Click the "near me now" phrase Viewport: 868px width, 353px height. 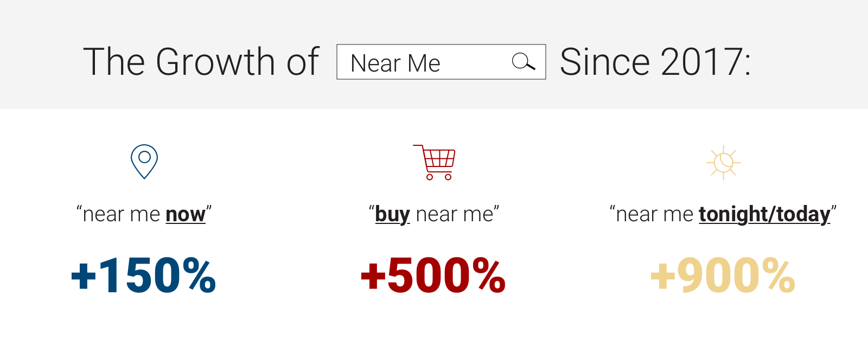pyautogui.click(x=144, y=214)
